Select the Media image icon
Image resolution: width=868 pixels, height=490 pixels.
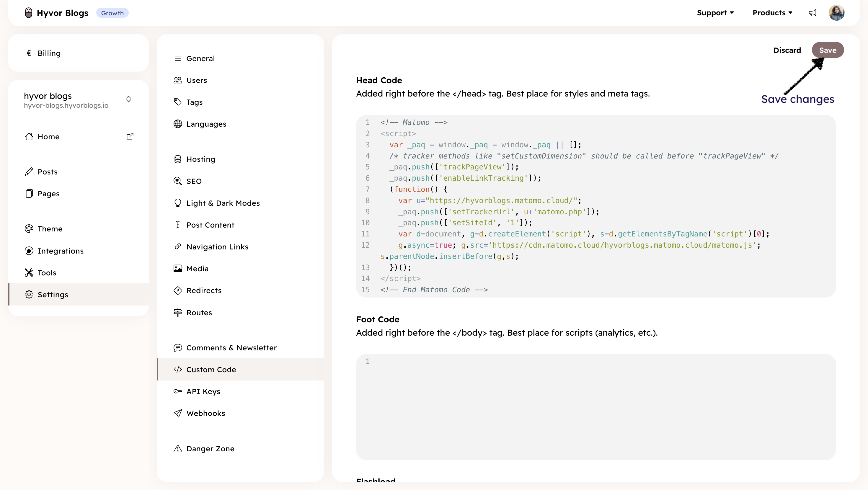click(178, 268)
